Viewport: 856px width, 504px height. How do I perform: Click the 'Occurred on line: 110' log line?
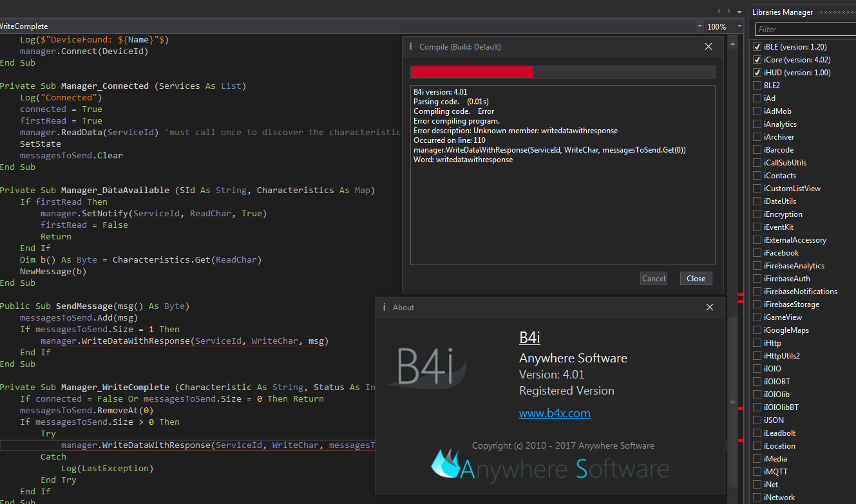tap(450, 140)
